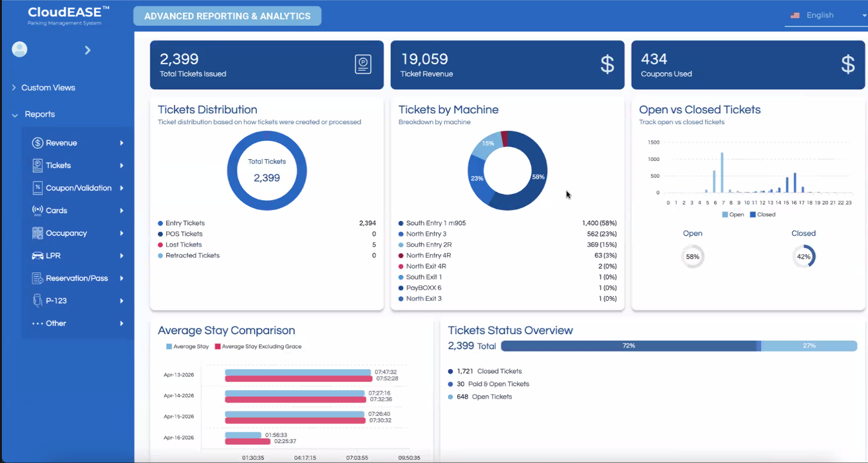Toggle the Open series legend in chart
Image resolution: width=868 pixels, height=463 pixels.
pos(732,214)
